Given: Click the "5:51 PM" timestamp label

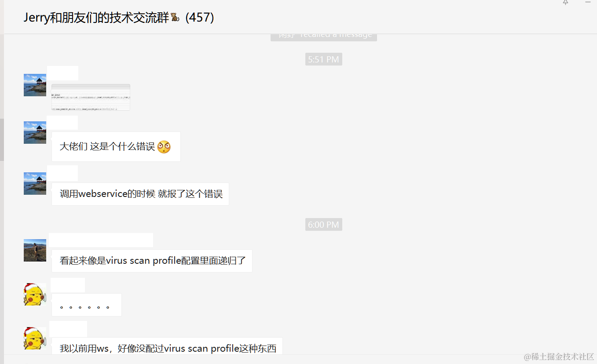Looking at the screenshot, I should (324, 59).
